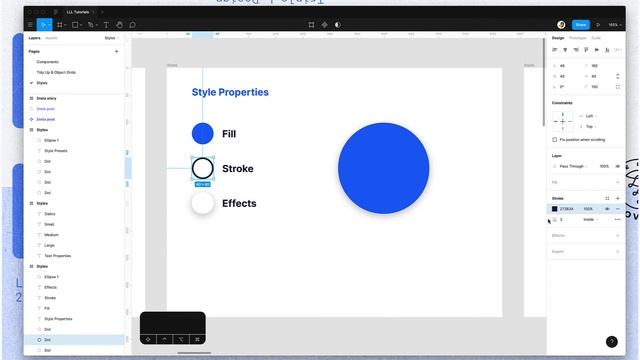Switch to the Design tab
This screenshot has width=640, height=360.
(558, 38)
